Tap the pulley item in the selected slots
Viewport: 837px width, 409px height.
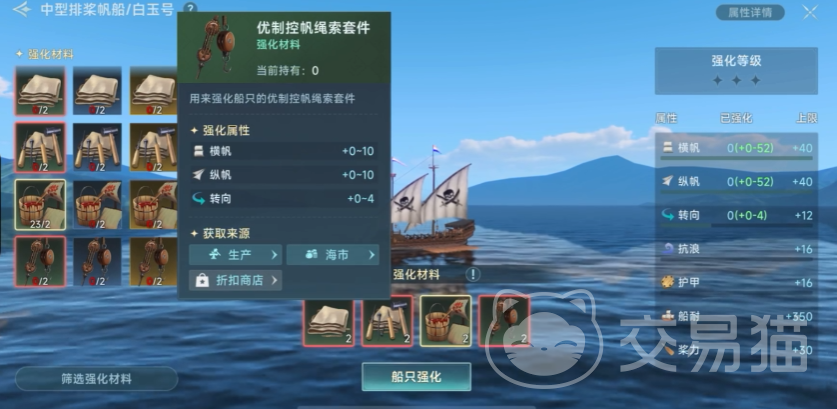(504, 321)
